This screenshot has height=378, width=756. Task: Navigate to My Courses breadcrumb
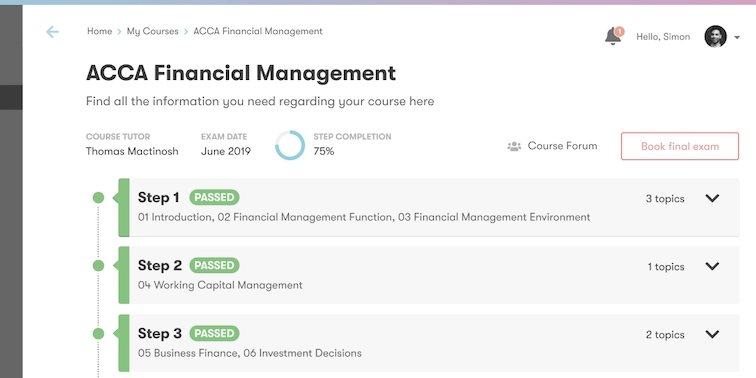pyautogui.click(x=152, y=31)
